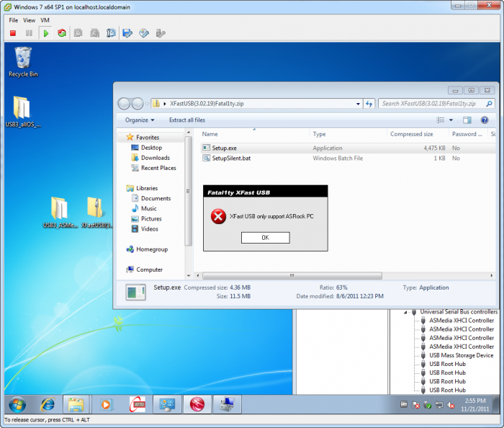Viewport: 504px width, 428px height.
Task: Click the USB device connect icon
Action: (161, 33)
